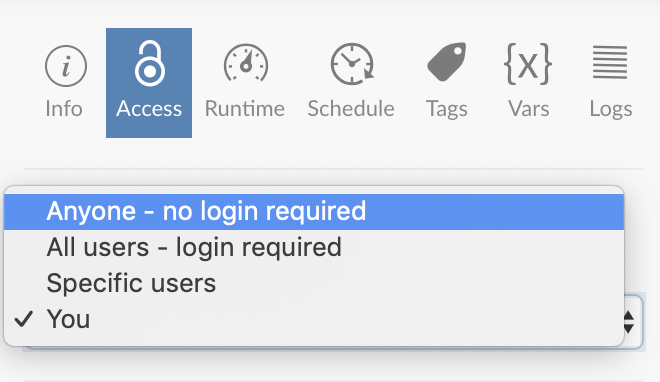Select the open padlock Access icon
Image resolution: width=660 pixels, height=382 pixels.
point(149,63)
